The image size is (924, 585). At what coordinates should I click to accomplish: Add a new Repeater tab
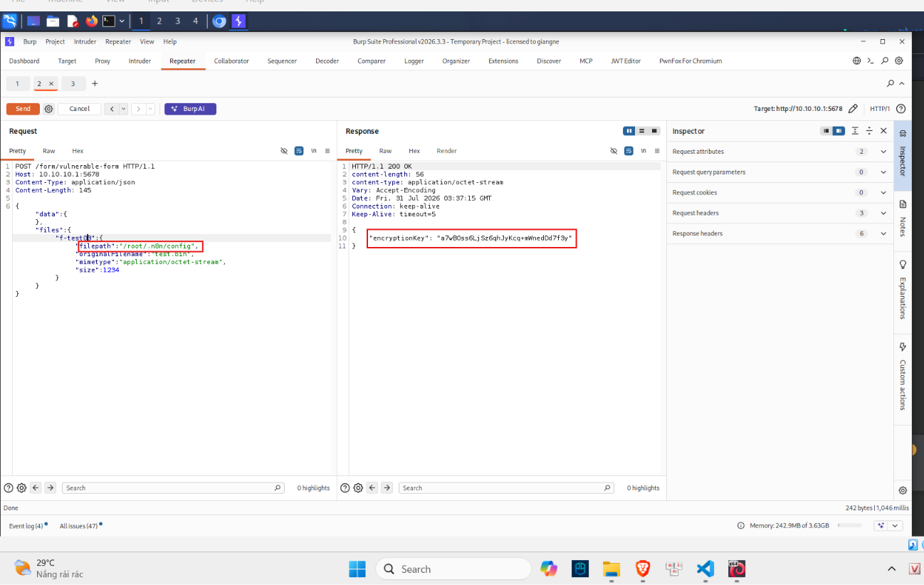pyautogui.click(x=95, y=84)
